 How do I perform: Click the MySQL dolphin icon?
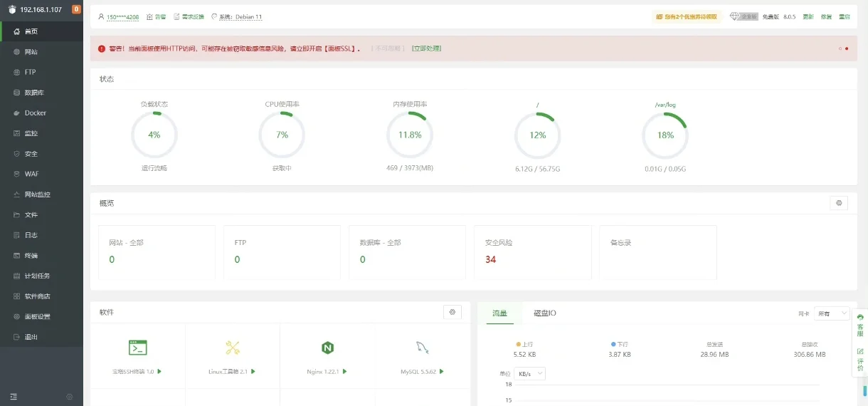[423, 348]
